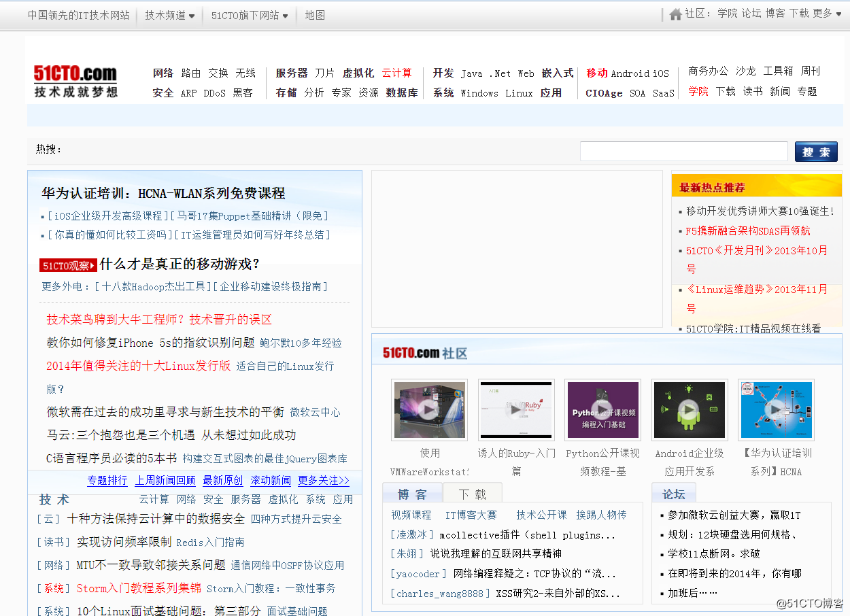Open C语言程序员必读的5本书 article

[x=112, y=458]
